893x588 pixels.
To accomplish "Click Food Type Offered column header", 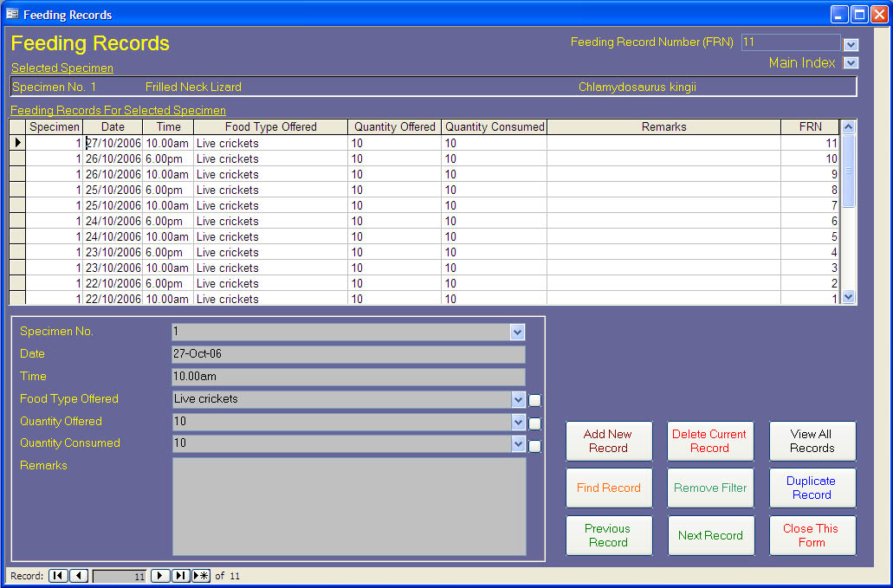I will pos(270,127).
